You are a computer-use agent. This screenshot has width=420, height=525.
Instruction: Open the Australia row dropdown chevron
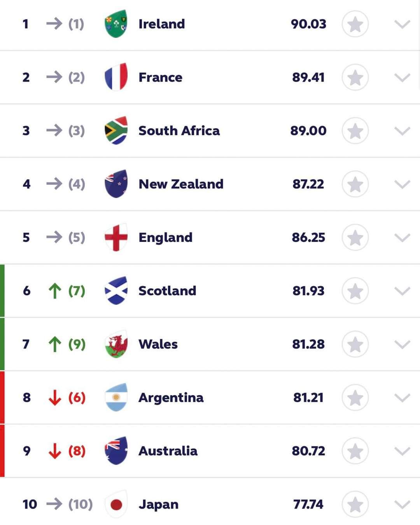(402, 451)
